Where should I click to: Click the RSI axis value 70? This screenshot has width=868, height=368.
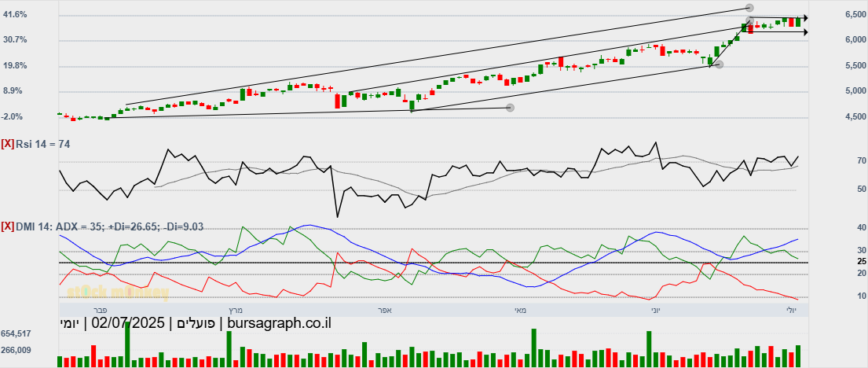862,161
